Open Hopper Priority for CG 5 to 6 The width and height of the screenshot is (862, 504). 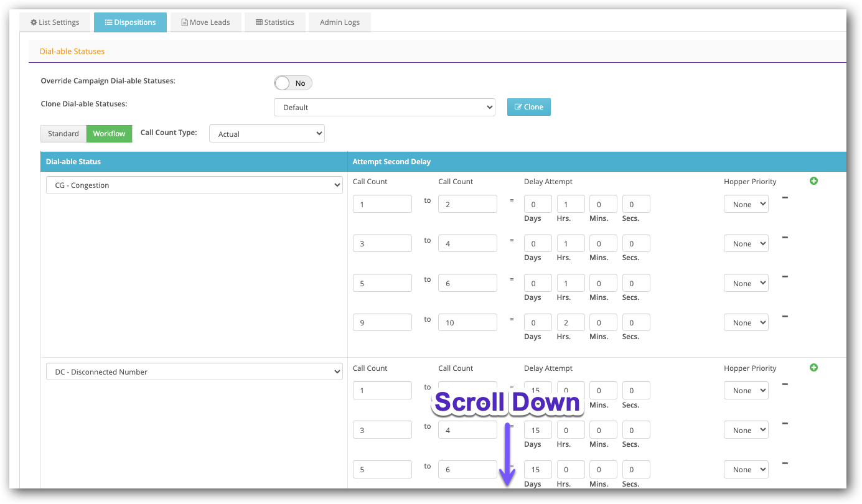coord(746,283)
